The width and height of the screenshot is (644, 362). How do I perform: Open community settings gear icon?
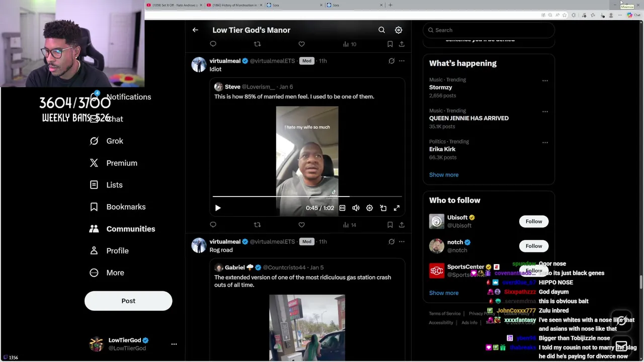pyautogui.click(x=398, y=30)
